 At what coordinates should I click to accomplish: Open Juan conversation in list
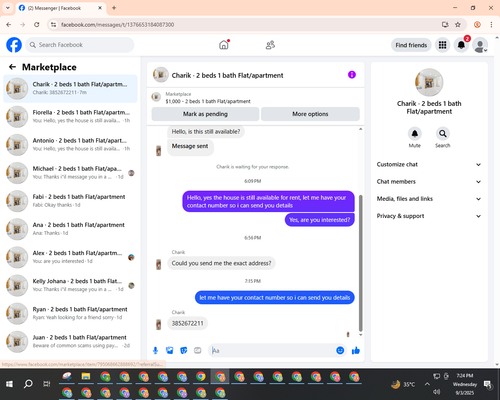click(x=70, y=341)
